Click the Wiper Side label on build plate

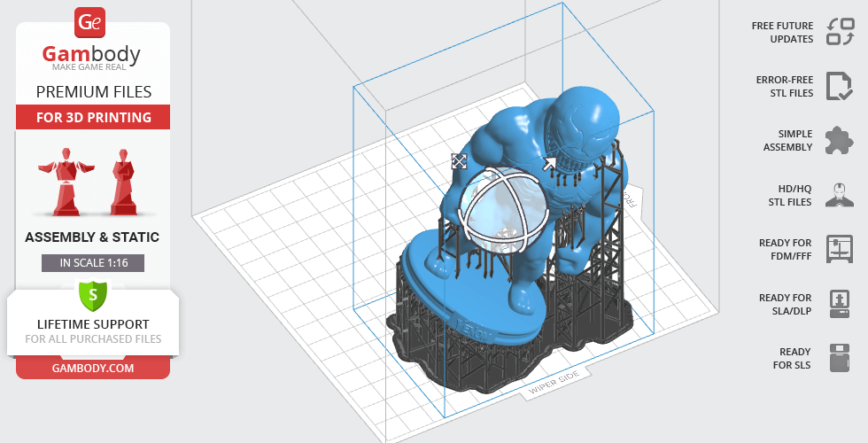(x=554, y=380)
